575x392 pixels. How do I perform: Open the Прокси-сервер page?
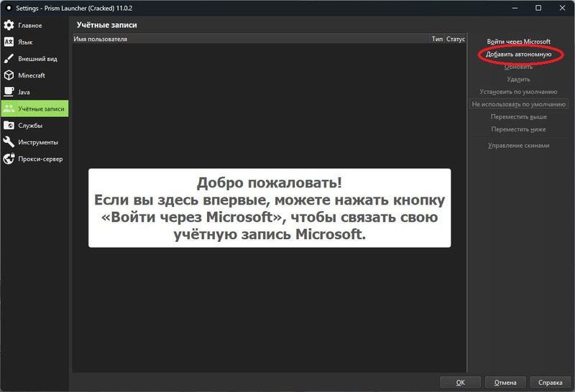[x=34, y=159]
